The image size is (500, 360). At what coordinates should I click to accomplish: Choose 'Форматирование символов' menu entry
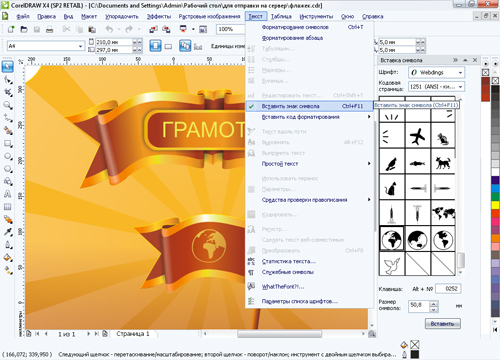pyautogui.click(x=309, y=27)
